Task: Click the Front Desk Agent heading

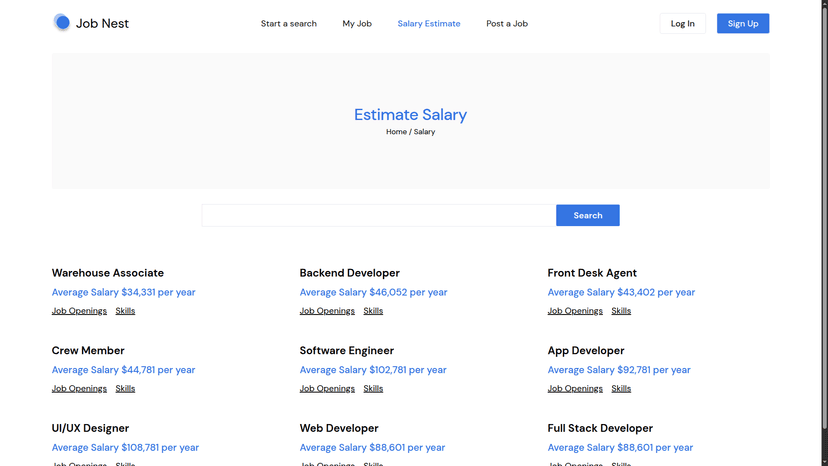Action: [x=592, y=273]
